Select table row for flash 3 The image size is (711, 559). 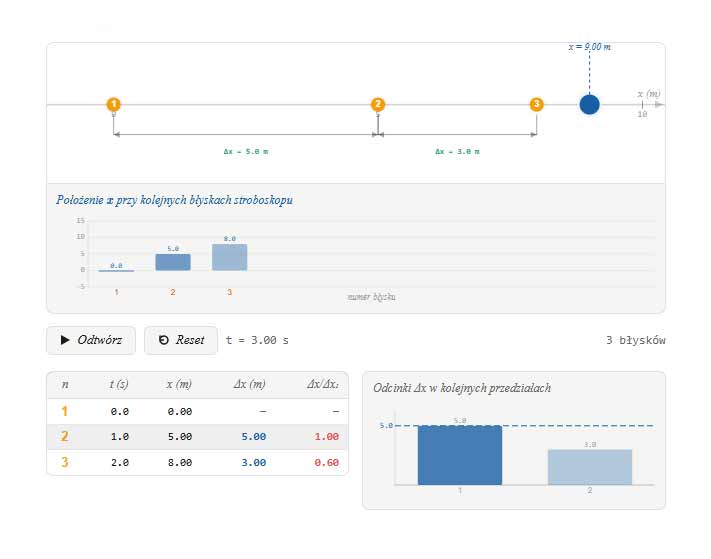(x=198, y=462)
